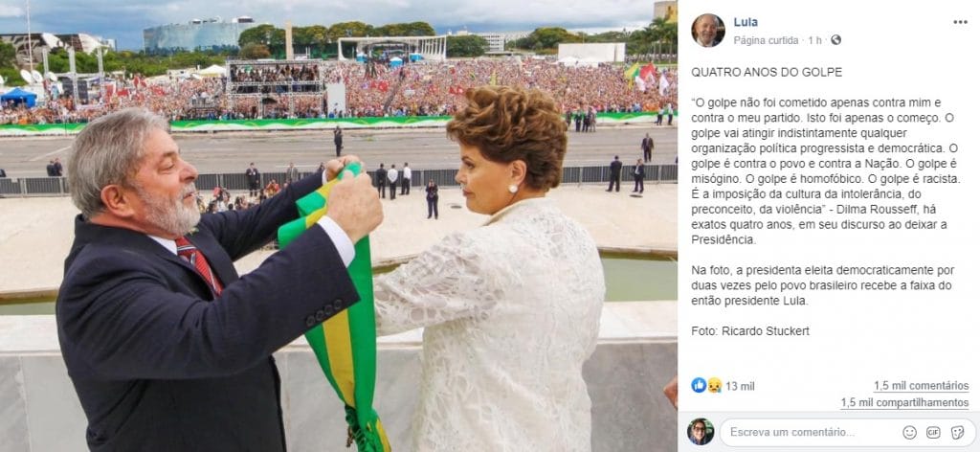
Task: Open the emoji picker in comment box
Action: click(909, 432)
